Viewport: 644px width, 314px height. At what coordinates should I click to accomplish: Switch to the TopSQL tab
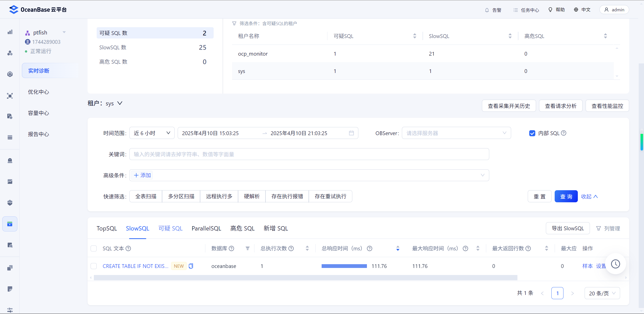[107, 228]
